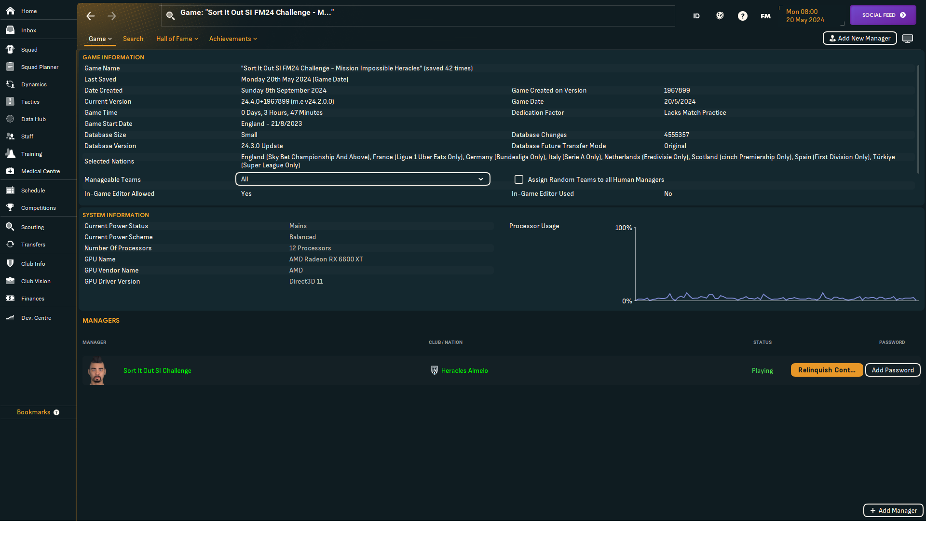
Task: Open the FM menu icon
Action: coord(766,16)
